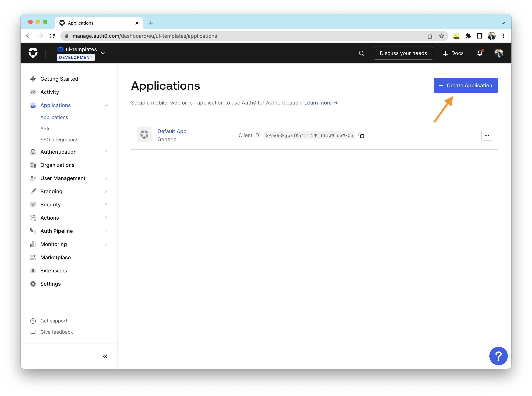Select the Authentication menu item
The image size is (532, 396).
click(58, 151)
